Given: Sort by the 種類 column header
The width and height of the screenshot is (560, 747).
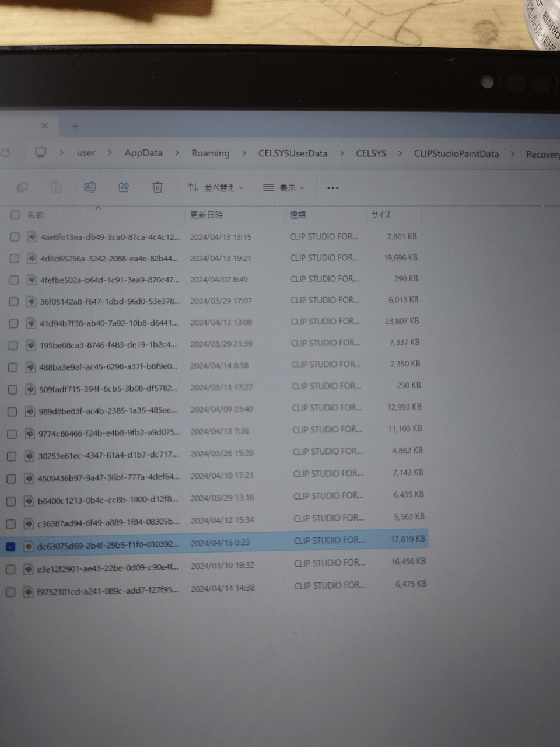Looking at the screenshot, I should point(298,215).
